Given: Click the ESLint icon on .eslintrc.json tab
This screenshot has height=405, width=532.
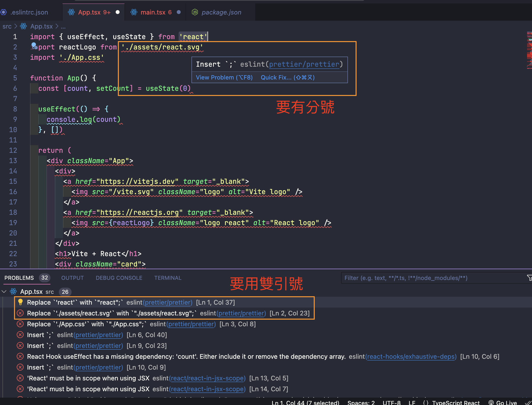Looking at the screenshot, I should point(3,12).
